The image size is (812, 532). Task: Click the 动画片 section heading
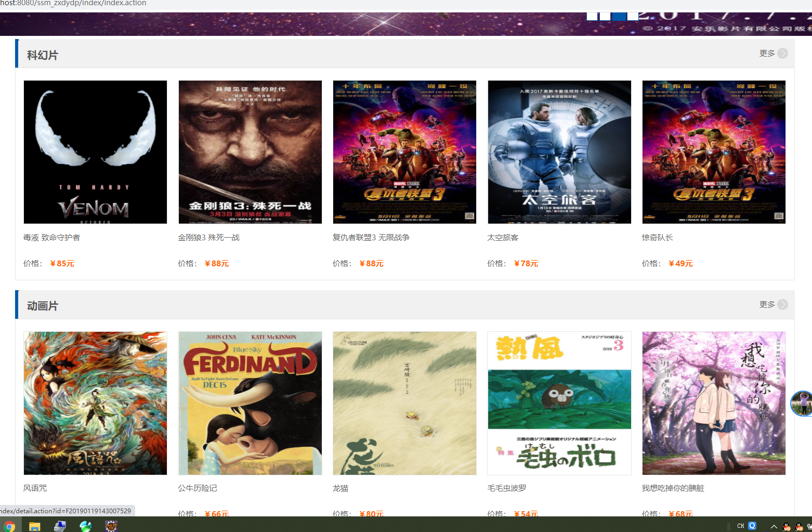tap(43, 306)
